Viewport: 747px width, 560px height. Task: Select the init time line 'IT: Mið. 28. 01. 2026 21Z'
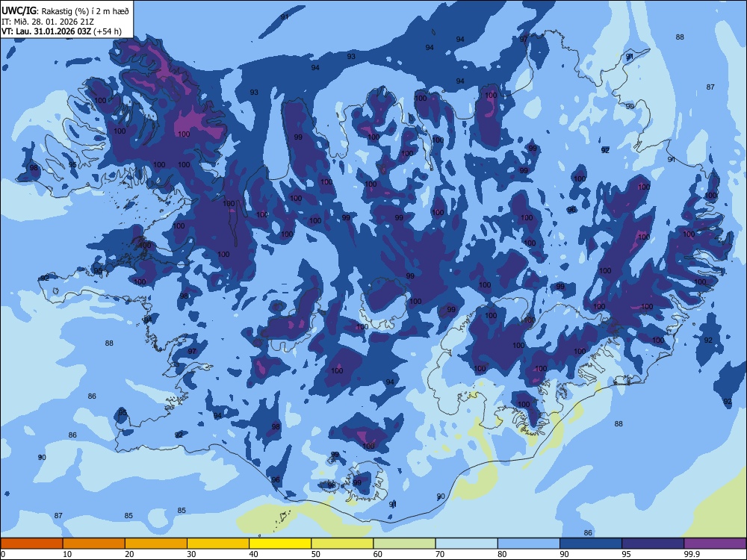[x=47, y=22]
